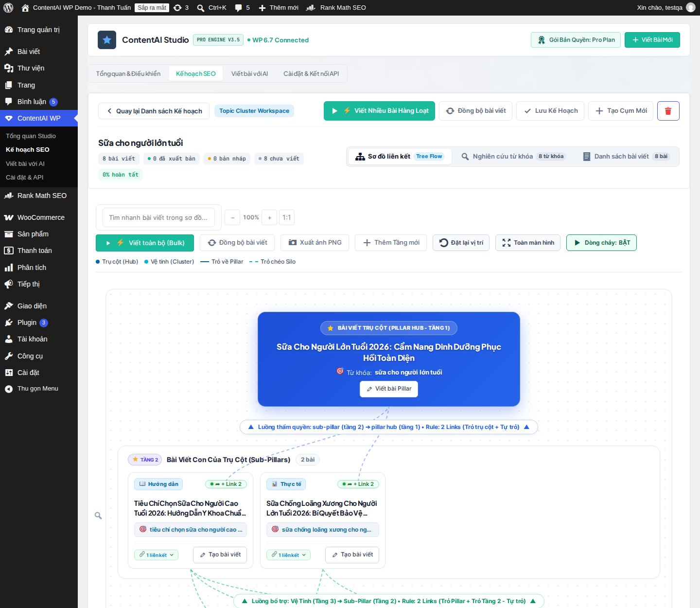Viewport: 700px width, 608px height.
Task: Click Quay lại Danh sách Kế hoạch
Action: click(x=154, y=111)
